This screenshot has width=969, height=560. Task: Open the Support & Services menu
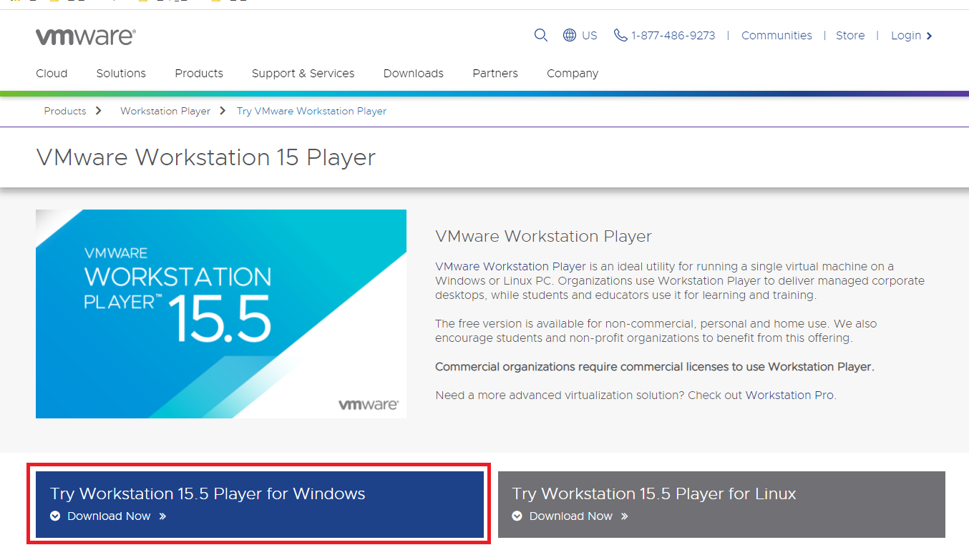tap(303, 73)
